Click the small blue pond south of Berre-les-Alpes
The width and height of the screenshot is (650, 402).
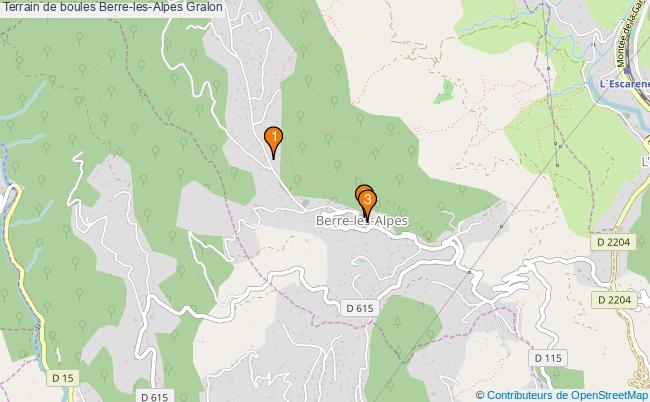[x=359, y=262]
